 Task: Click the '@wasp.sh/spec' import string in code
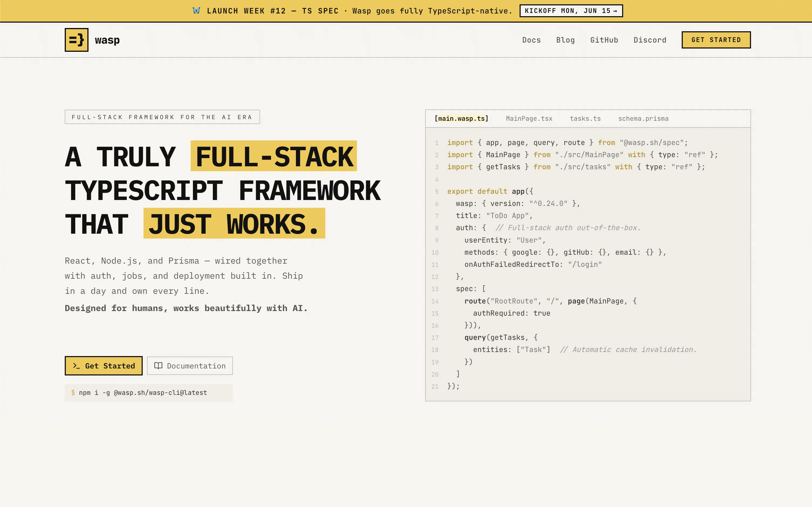click(x=651, y=143)
